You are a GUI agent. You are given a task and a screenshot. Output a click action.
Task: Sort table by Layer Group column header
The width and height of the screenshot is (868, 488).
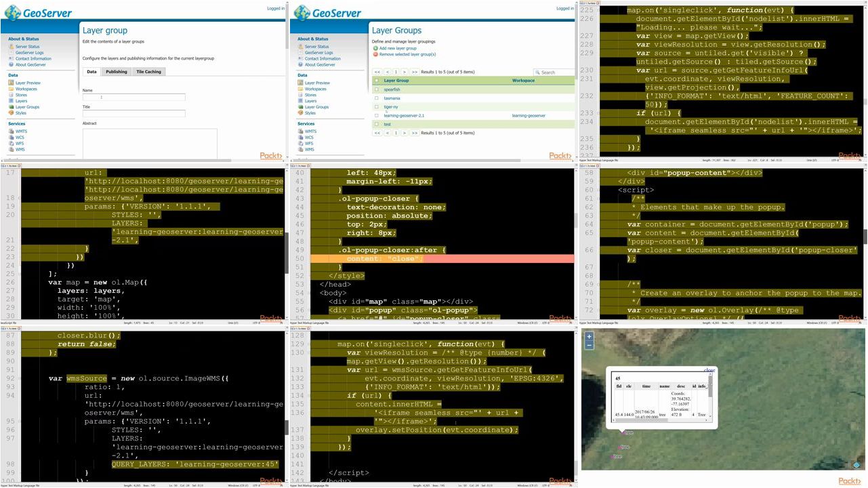point(396,81)
